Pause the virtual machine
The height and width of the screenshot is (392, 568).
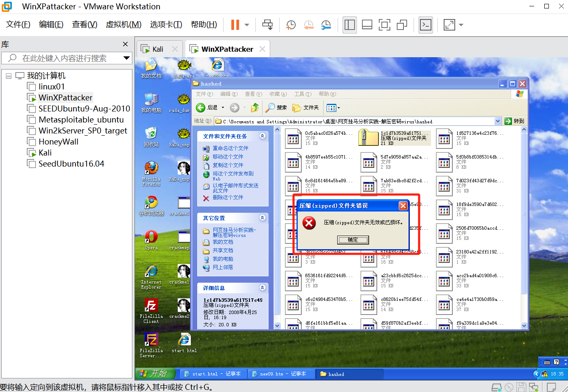coord(235,25)
